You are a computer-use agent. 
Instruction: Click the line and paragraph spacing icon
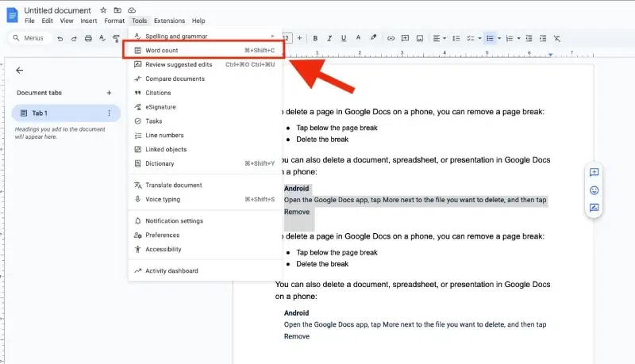(456, 38)
